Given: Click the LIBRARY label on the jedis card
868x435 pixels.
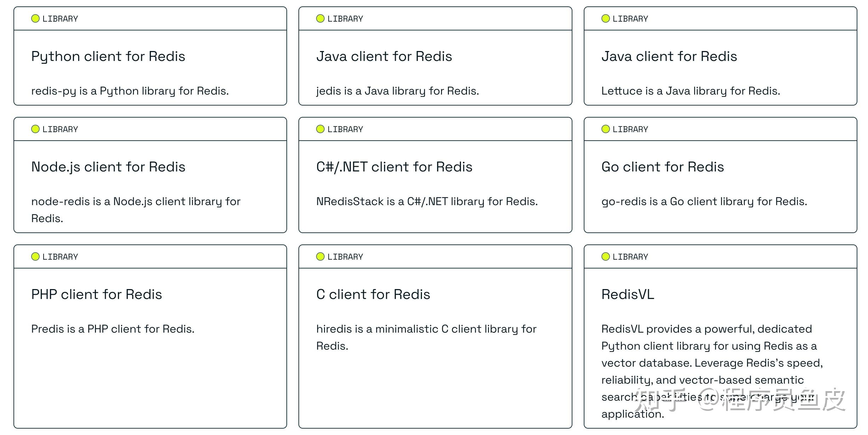Looking at the screenshot, I should [345, 19].
